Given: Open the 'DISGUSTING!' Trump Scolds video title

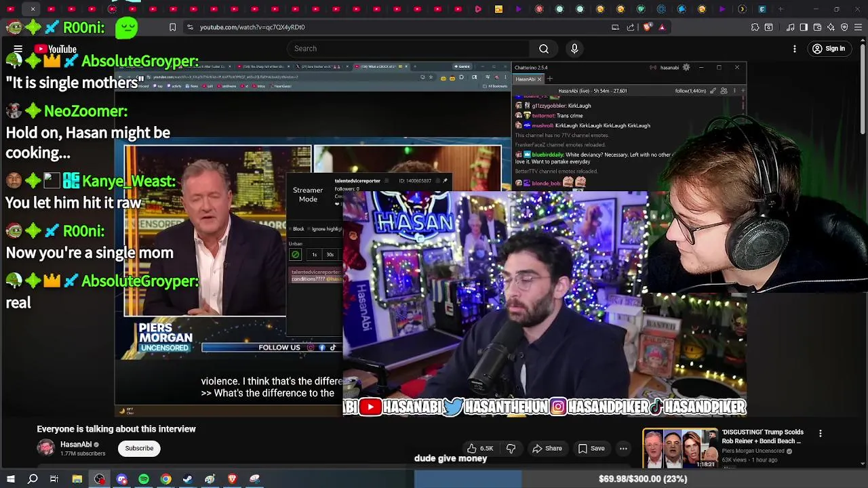Looking at the screenshot, I should tap(762, 436).
